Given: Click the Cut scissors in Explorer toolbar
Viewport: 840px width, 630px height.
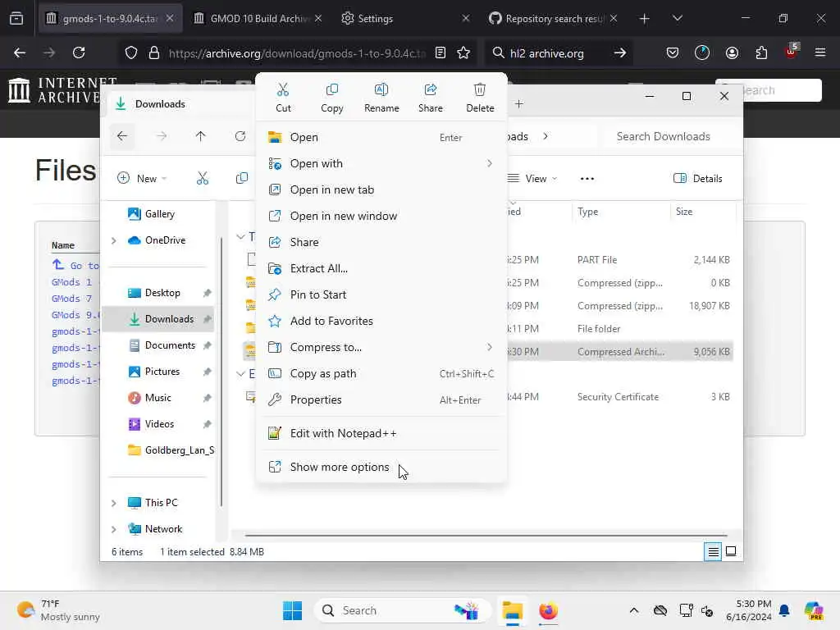Looking at the screenshot, I should 203,178.
